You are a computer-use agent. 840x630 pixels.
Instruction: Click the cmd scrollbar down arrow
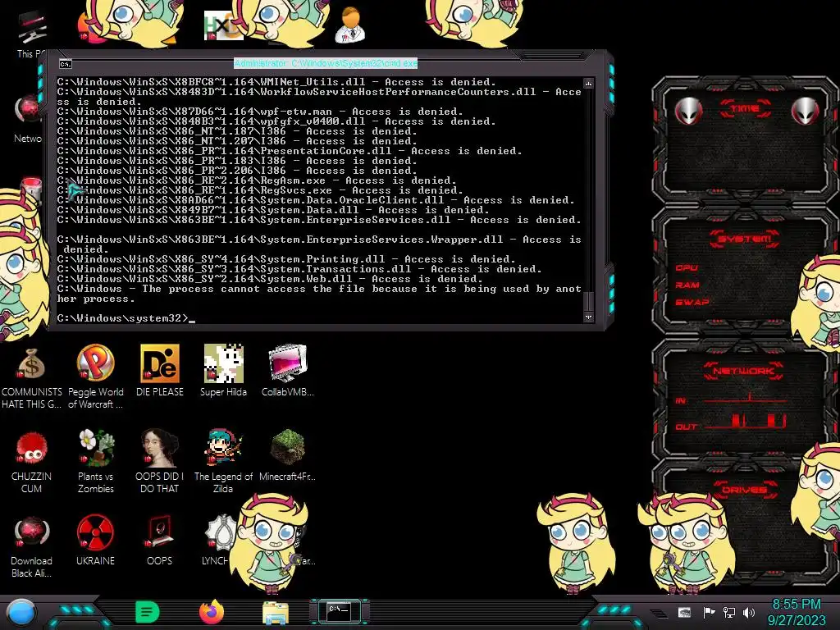coord(588,317)
